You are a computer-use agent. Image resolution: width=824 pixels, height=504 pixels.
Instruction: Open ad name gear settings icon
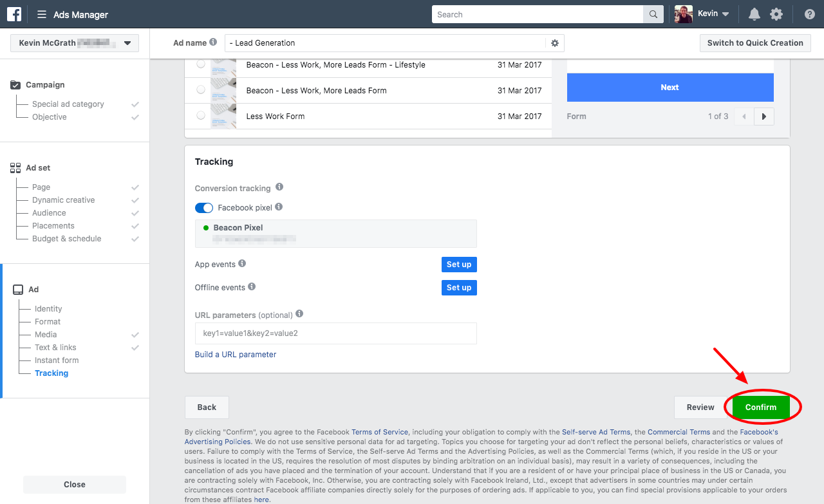pyautogui.click(x=555, y=43)
